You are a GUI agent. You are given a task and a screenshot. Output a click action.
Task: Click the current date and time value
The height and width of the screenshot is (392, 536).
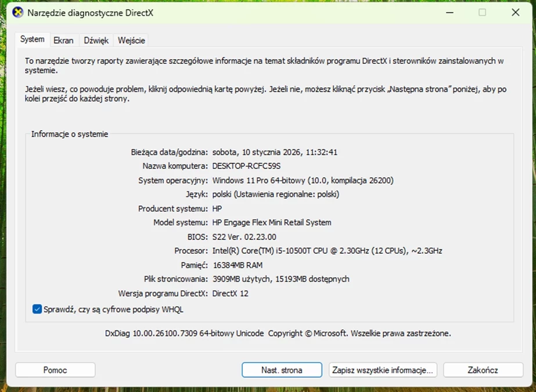(275, 152)
